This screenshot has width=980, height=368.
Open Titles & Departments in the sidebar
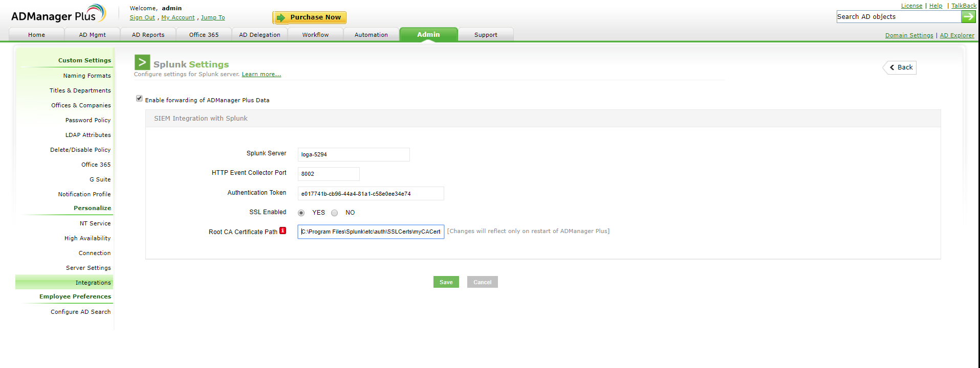[x=80, y=90]
